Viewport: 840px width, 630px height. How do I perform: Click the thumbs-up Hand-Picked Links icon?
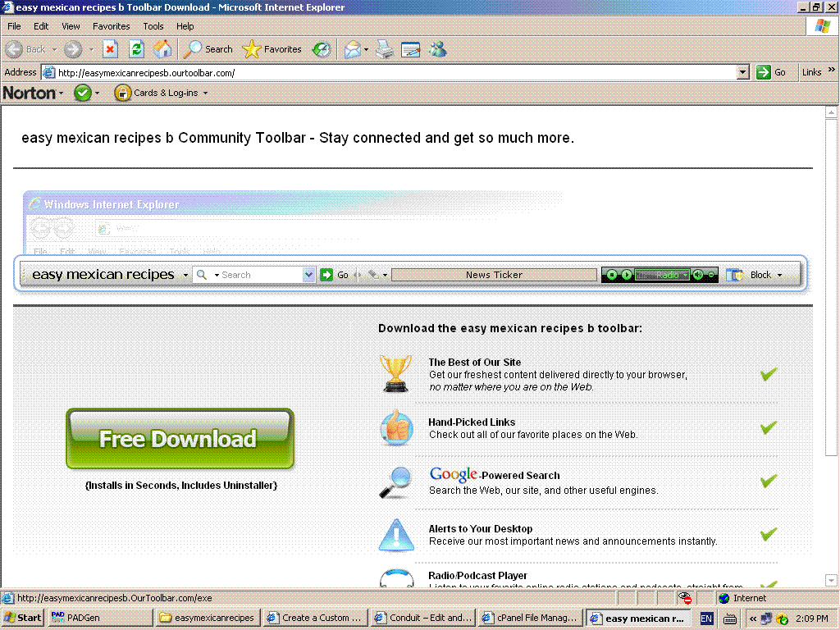pos(396,427)
